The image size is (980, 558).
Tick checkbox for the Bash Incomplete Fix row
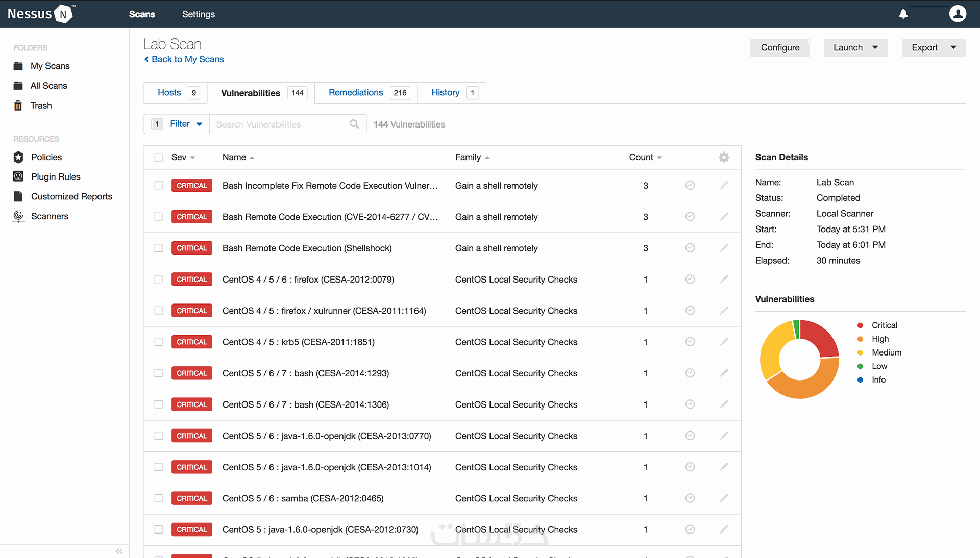[x=159, y=186]
